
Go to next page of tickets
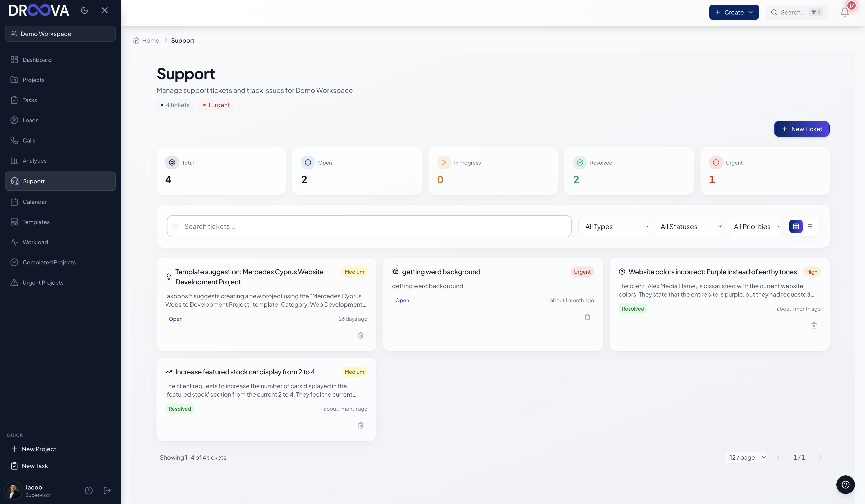pyautogui.click(x=820, y=457)
